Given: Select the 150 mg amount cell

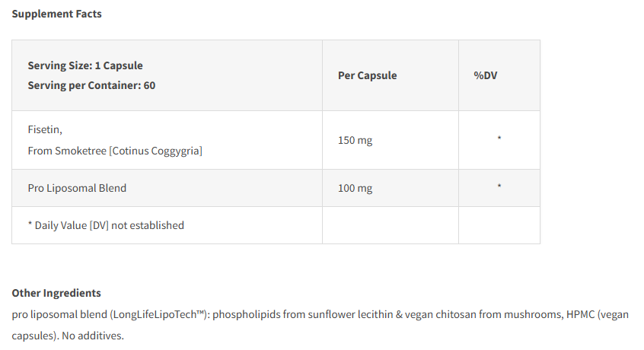Looking at the screenshot, I should 355,140.
